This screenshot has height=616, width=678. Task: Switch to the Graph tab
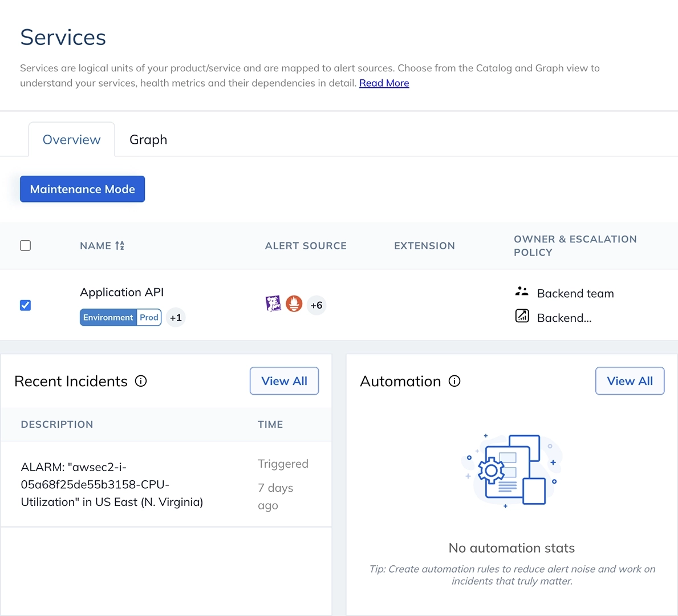click(x=148, y=140)
